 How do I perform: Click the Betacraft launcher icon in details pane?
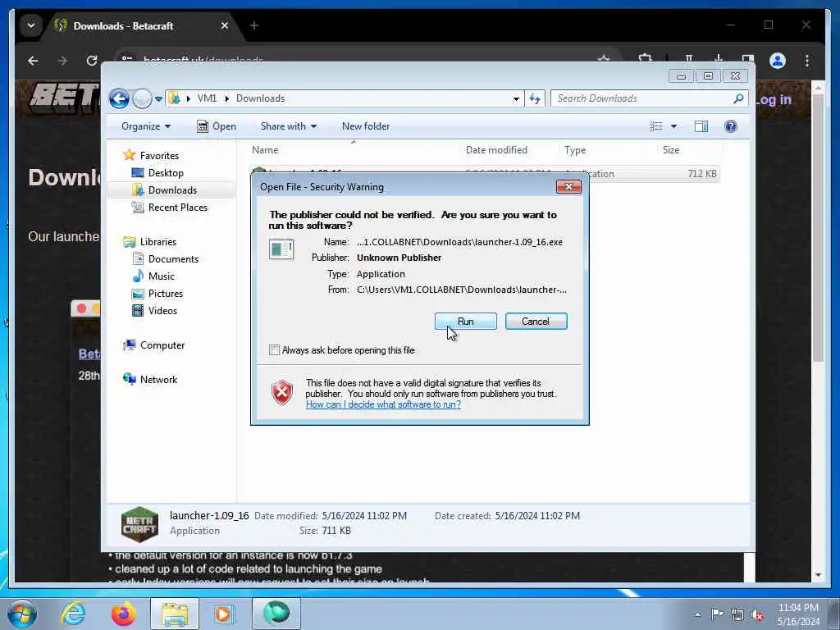click(x=139, y=524)
